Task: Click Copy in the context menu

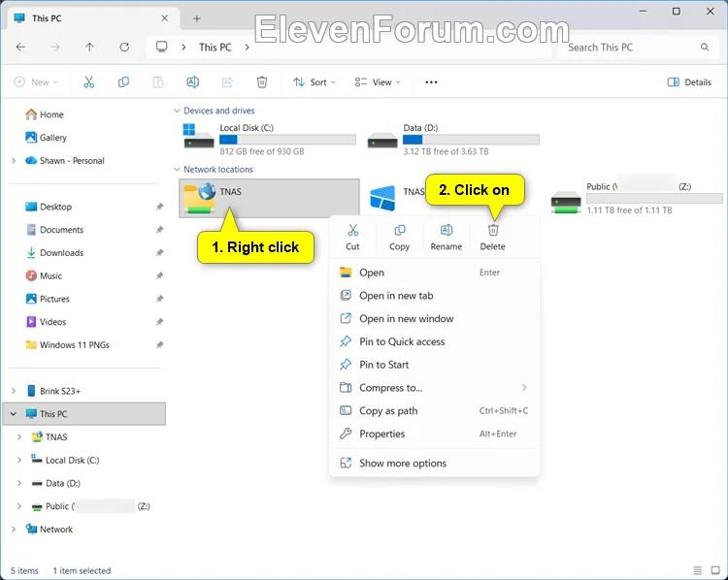Action: coord(399,237)
